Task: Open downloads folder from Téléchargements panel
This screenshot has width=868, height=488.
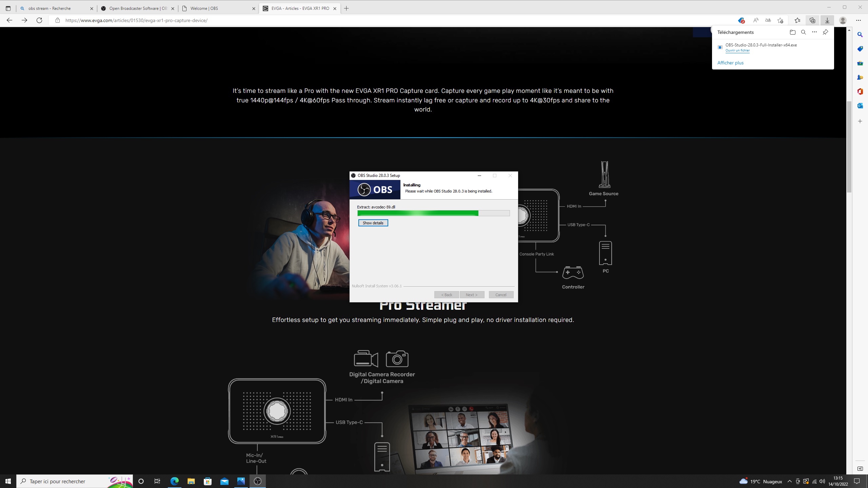Action: [792, 32]
